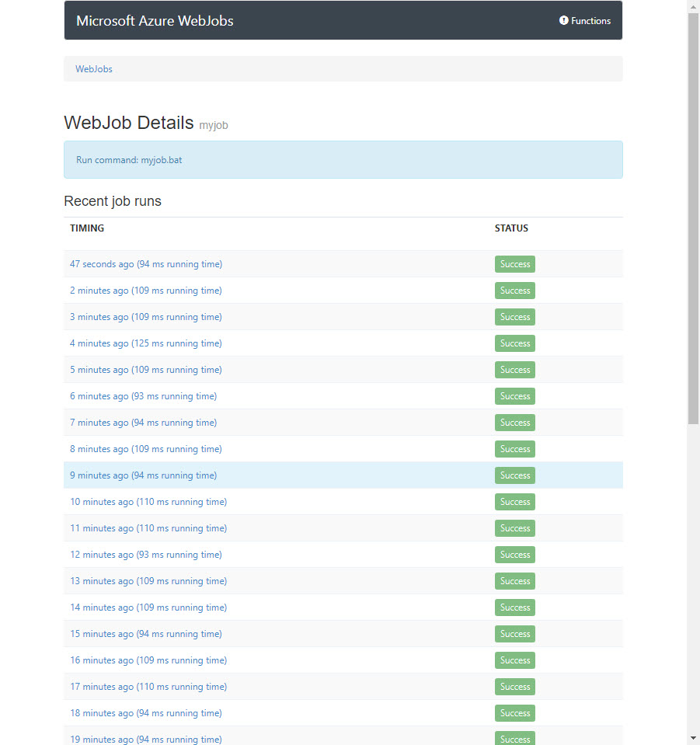
Task: Click Success badge for 13 minutes ago run
Action: coord(514,581)
